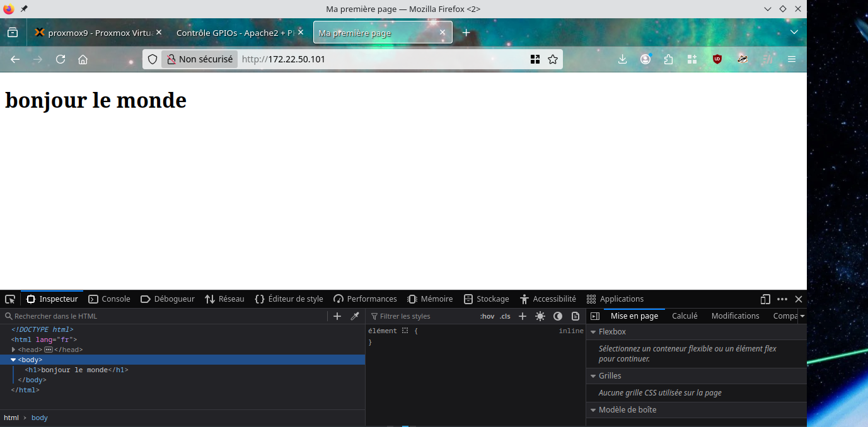Toggle the :hov pseudo-class panel
Viewport: 868px width, 427px height.
tap(487, 316)
